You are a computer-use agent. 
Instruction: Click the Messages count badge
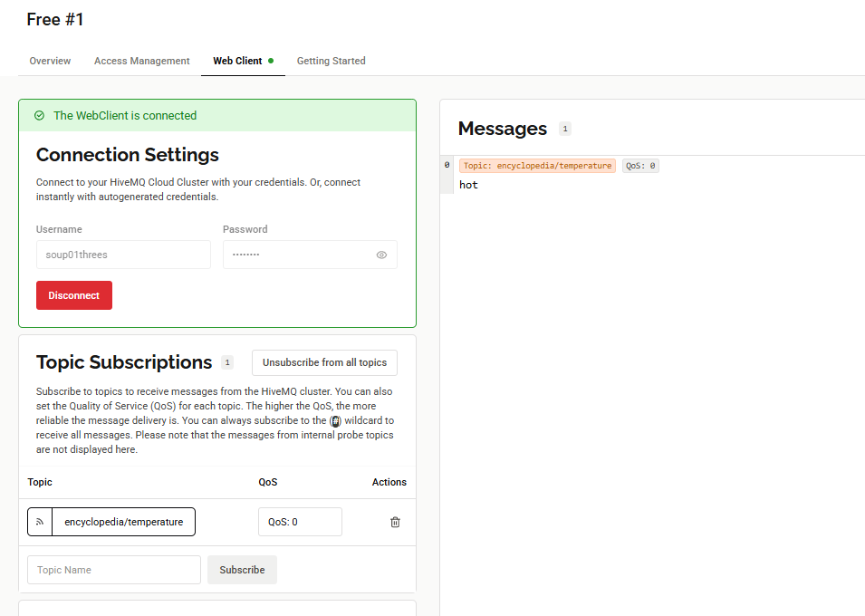(565, 129)
